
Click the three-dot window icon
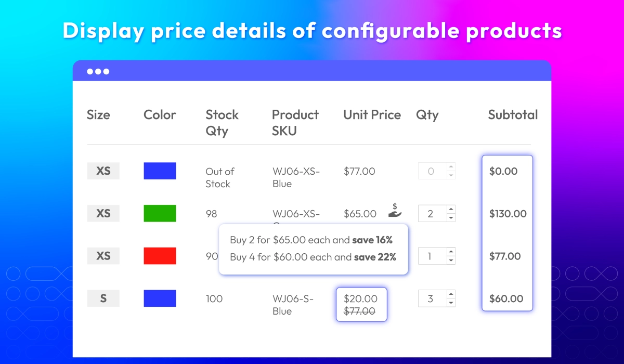click(x=98, y=72)
